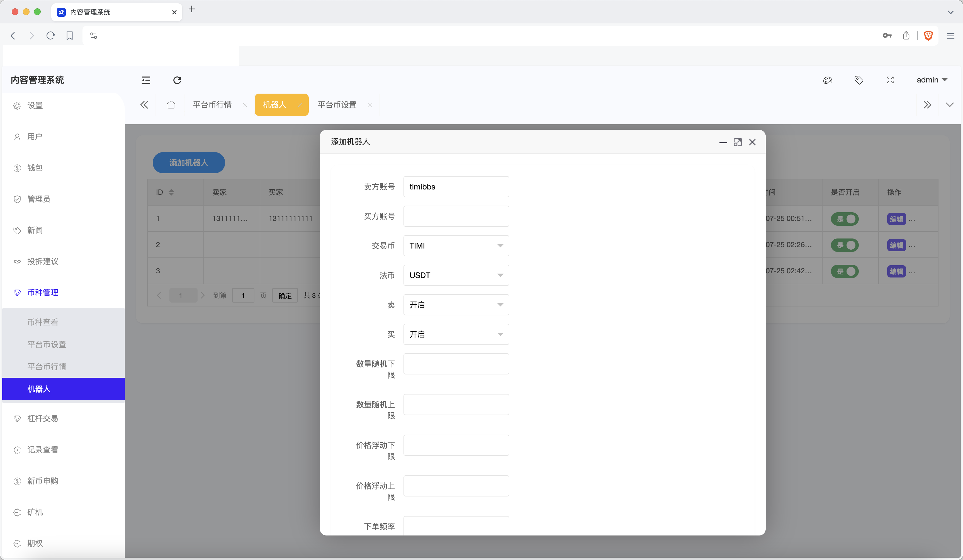Click the 买方账号 input field
The width and height of the screenshot is (963, 560).
tap(456, 216)
